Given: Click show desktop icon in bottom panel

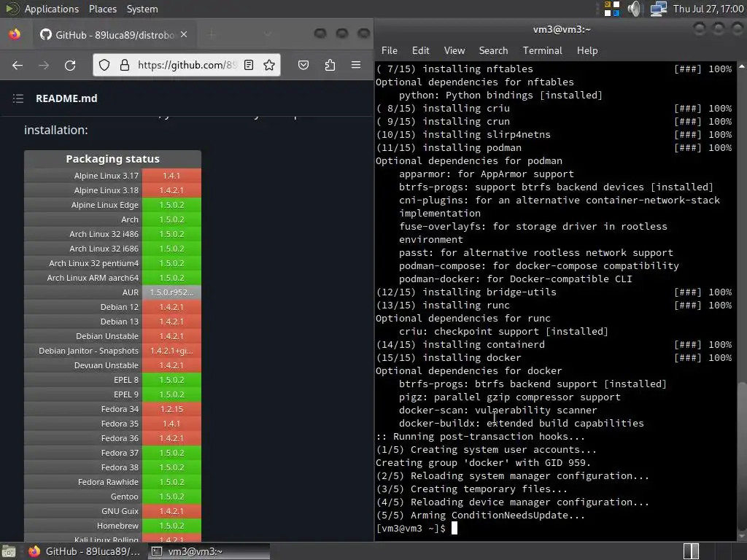Looking at the screenshot, I should pyautogui.click(x=9, y=551).
